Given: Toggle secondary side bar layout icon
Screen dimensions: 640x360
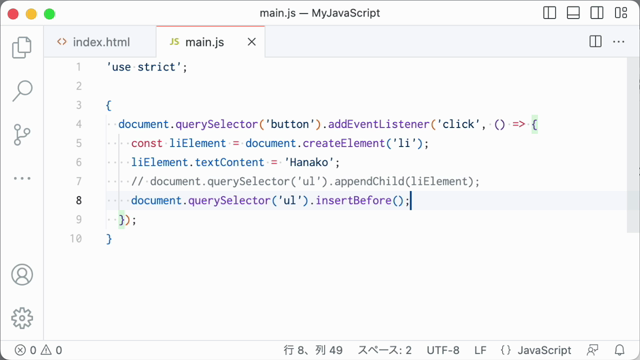Looking at the screenshot, I should 597,13.
